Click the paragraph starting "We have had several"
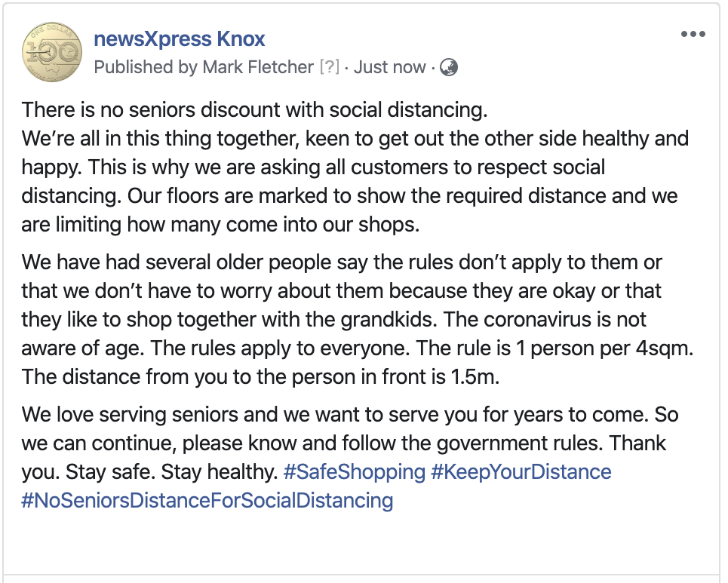Viewport: 728px width, 583px height. point(342,262)
